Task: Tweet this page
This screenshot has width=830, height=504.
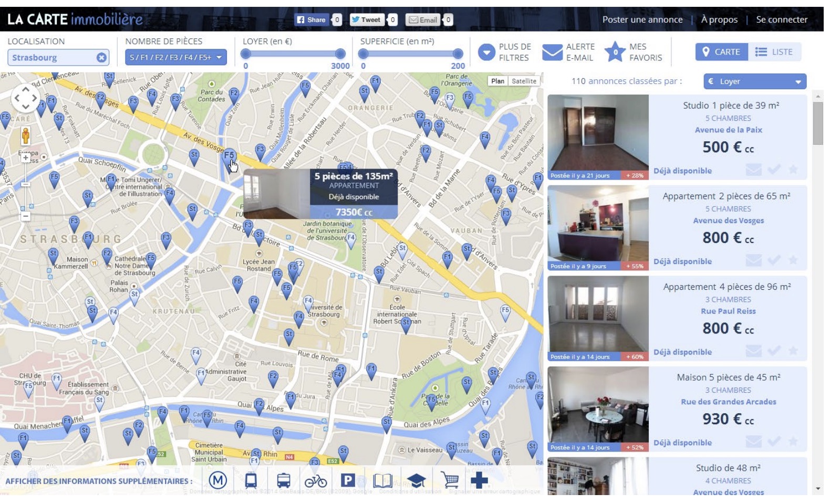Action: click(x=366, y=20)
